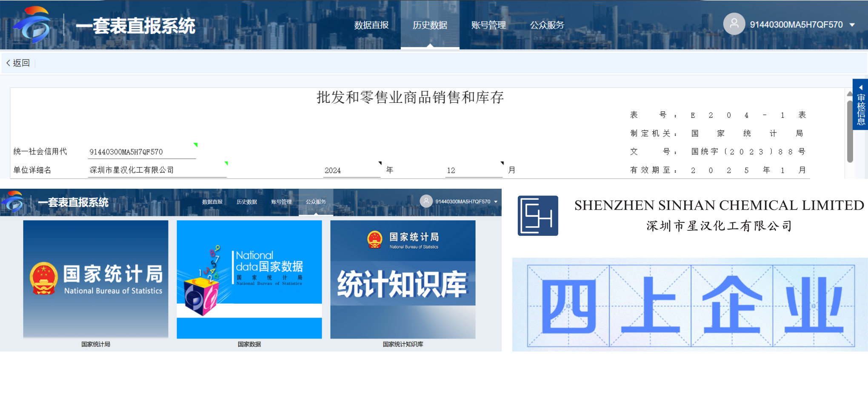The width and height of the screenshot is (868, 408).
Task: Click the month field showing 12
Action: (474, 170)
